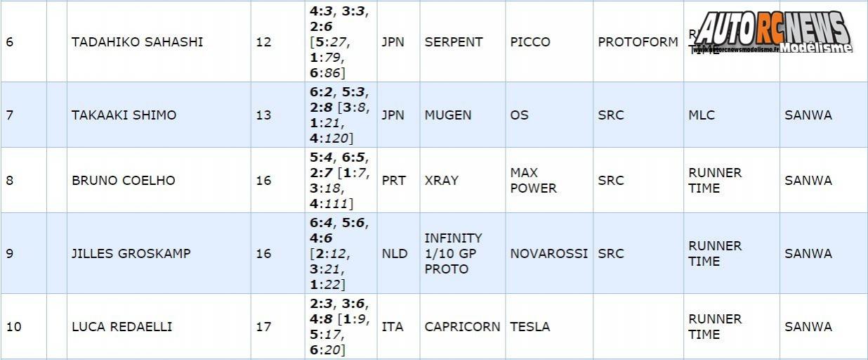
Task: Click the MLC fuel cell
Action: (702, 115)
